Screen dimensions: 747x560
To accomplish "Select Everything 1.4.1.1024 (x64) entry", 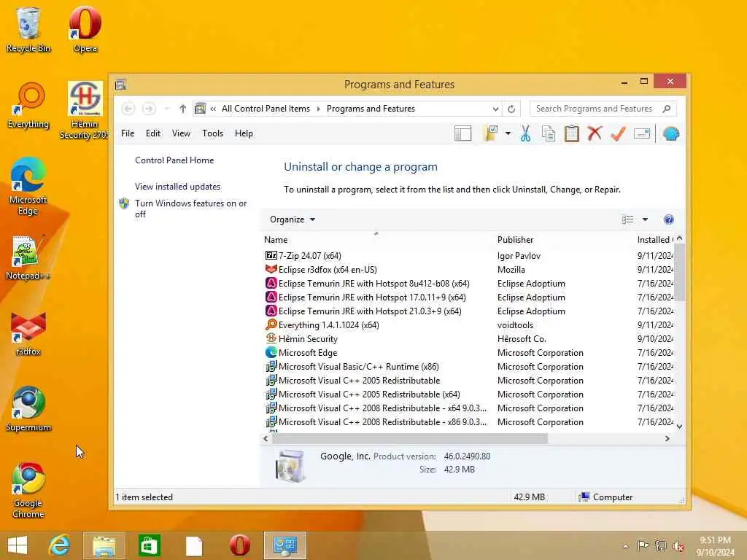I will click(x=329, y=325).
